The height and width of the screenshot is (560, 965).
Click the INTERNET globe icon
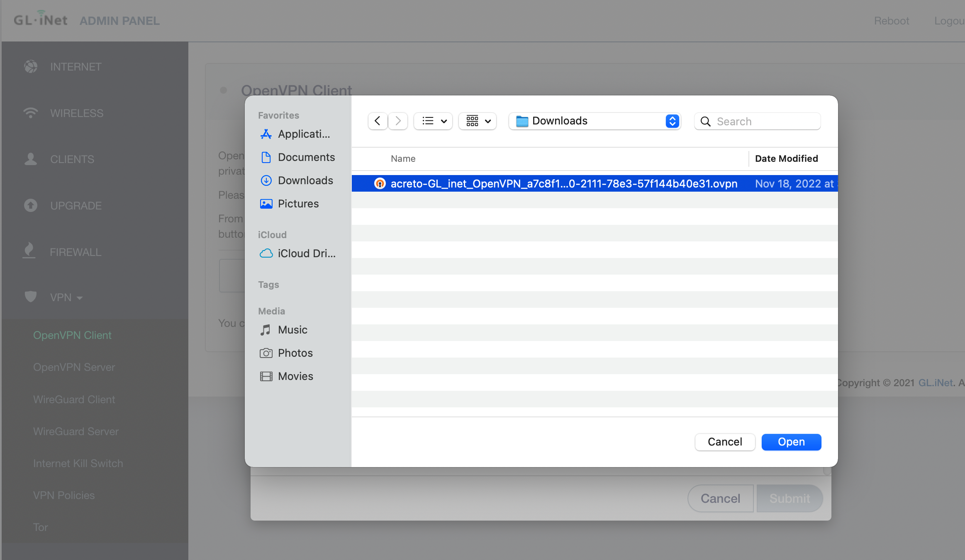(31, 66)
